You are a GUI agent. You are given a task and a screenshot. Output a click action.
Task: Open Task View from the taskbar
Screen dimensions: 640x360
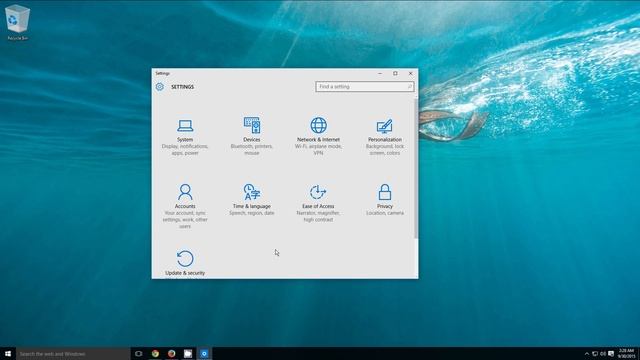(139, 353)
